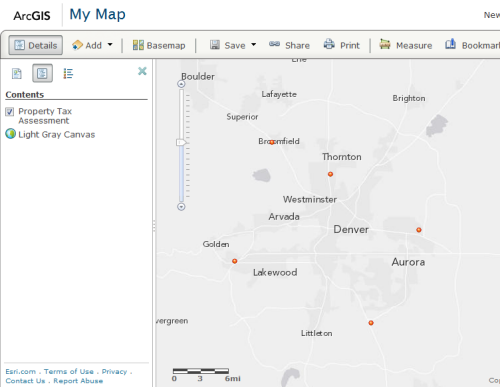Click the Superior map label
The image size is (500, 387).
click(x=242, y=117)
